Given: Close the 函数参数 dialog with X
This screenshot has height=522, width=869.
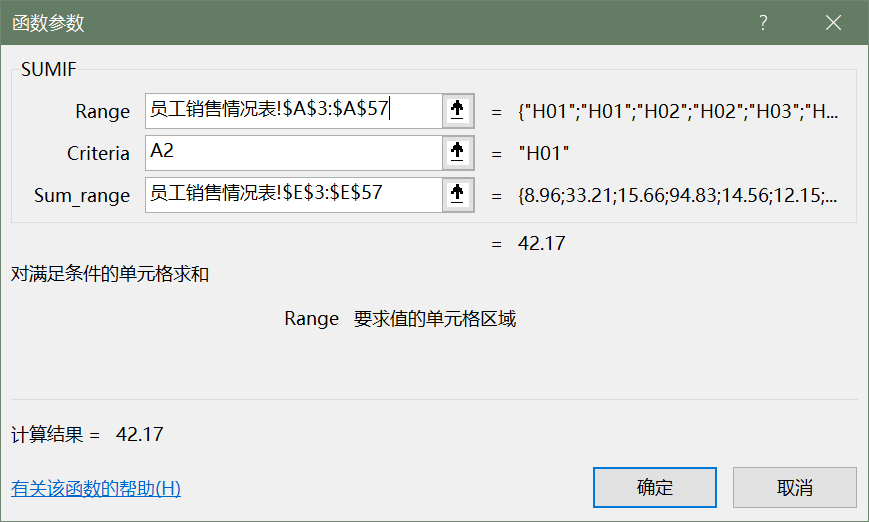Looking at the screenshot, I should click(833, 22).
